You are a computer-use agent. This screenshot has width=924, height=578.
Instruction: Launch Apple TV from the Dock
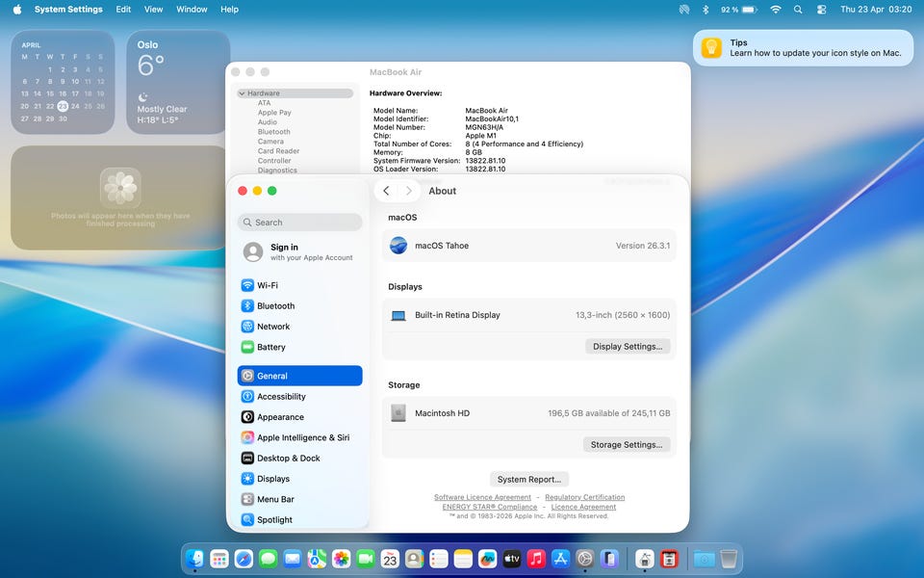click(x=511, y=558)
